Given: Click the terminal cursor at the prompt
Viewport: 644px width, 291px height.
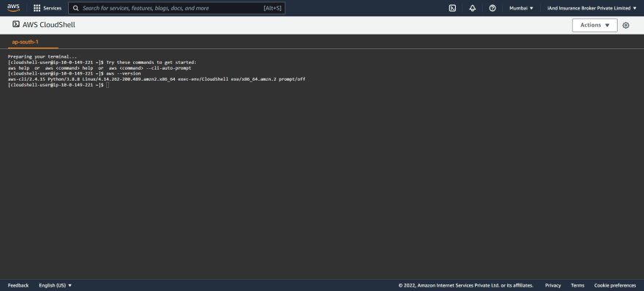Looking at the screenshot, I should click(108, 85).
